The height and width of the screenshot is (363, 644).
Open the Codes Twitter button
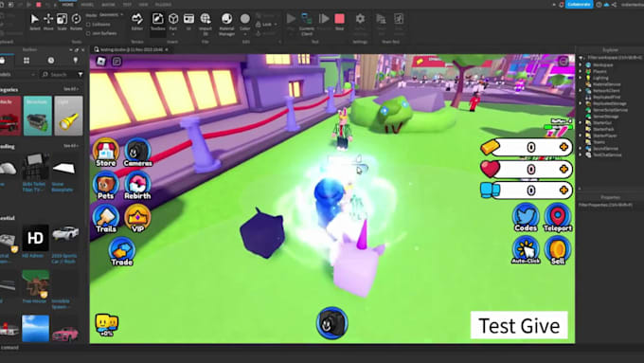[x=526, y=217]
